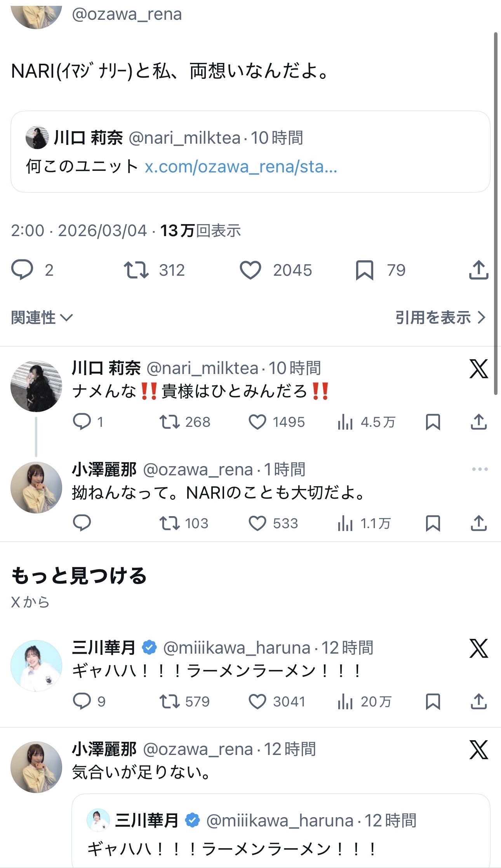Tap the X icon beside 川口 莉奈's reply
The width and height of the screenshot is (501, 868).
[x=478, y=369]
